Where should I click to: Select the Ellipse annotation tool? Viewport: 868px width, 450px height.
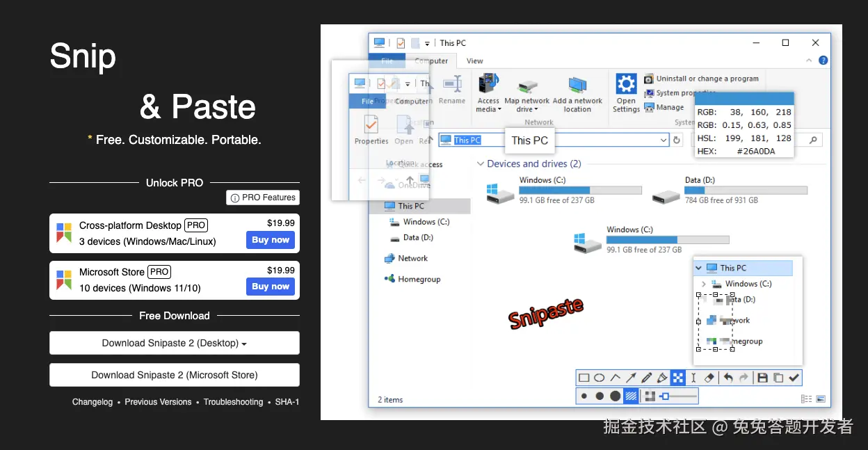tap(600, 378)
